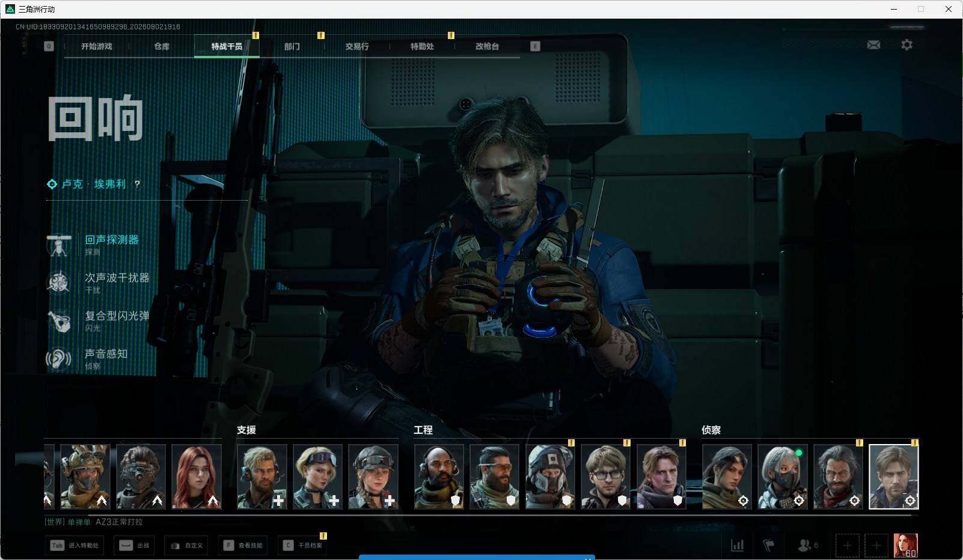Select the helmeted masked assault operator portrait
The image size is (963, 560).
tap(85, 476)
